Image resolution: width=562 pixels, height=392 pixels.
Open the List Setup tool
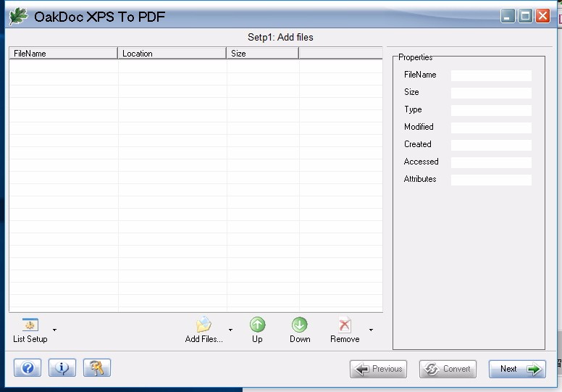tap(30, 330)
